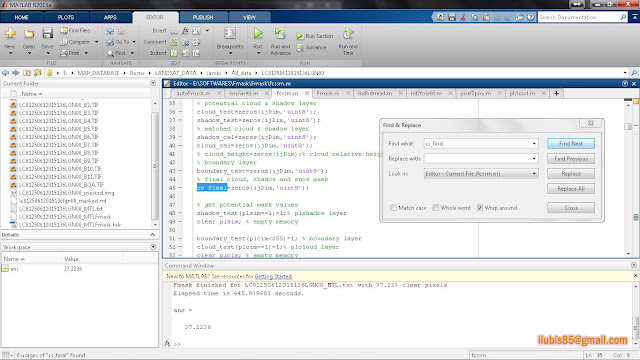640x360 pixels.
Task: Switch to the PLOTS ribbon tab
Action: click(66, 17)
